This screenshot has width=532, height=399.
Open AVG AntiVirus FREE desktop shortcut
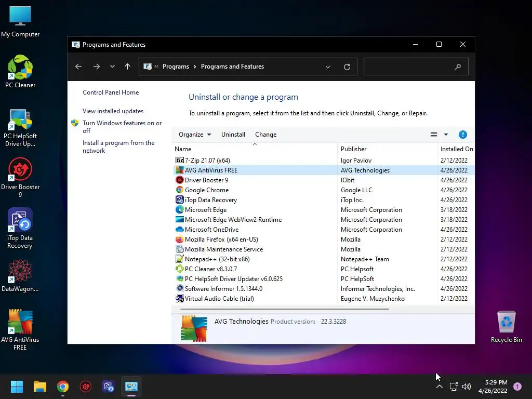20,329
